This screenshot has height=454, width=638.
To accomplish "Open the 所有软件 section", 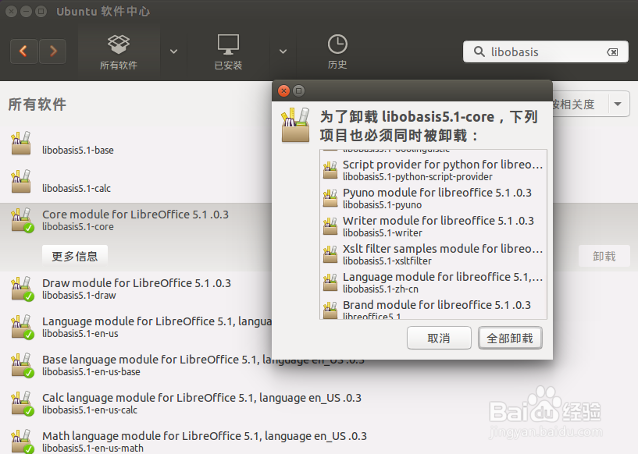I will click(x=118, y=52).
